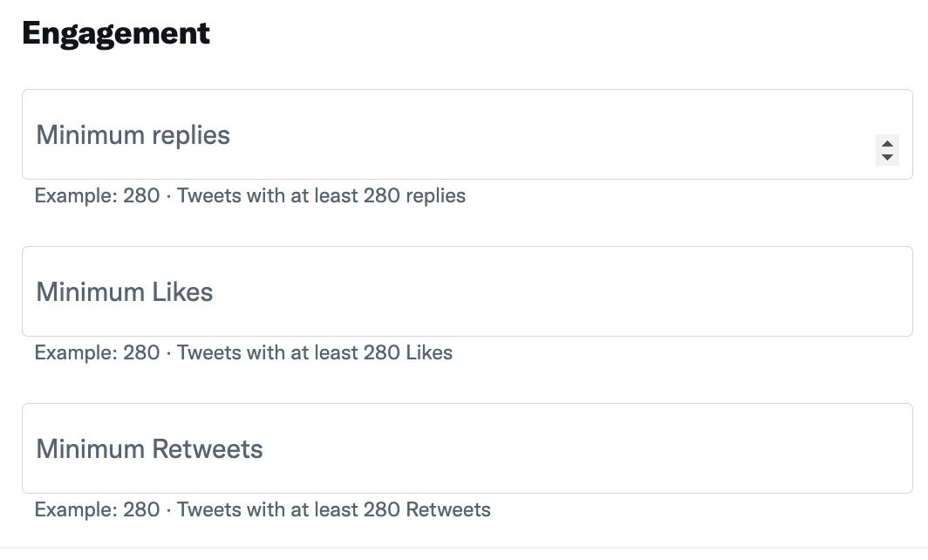The width and height of the screenshot is (928, 560).
Task: Focus the Minimum replies input field
Action: click(x=436, y=135)
